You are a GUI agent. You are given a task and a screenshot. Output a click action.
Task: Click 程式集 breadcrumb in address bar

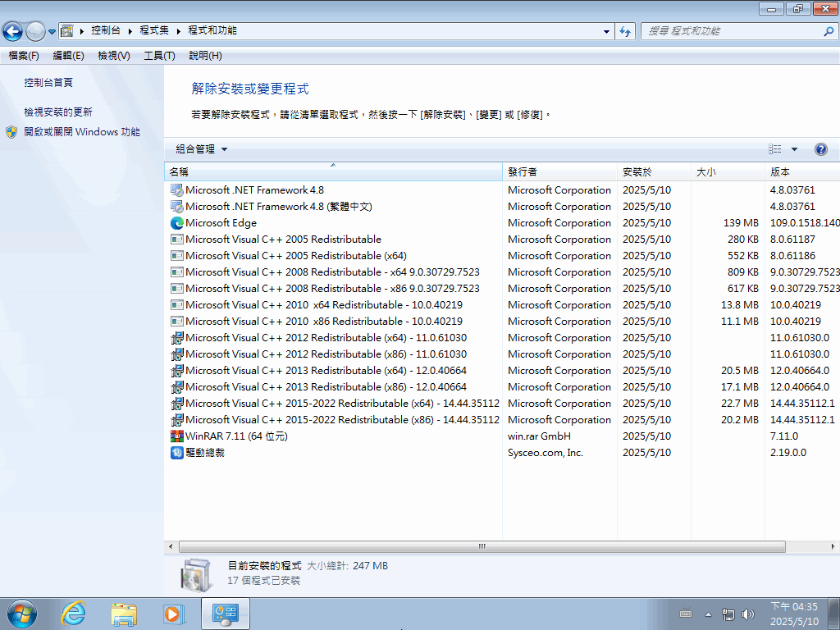click(153, 30)
